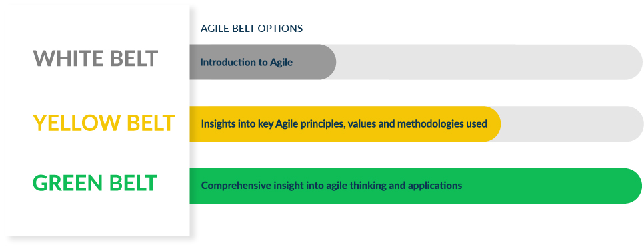Screen dimensions: 644x249
Task: Click the green filled progress bar
Action: point(415,186)
